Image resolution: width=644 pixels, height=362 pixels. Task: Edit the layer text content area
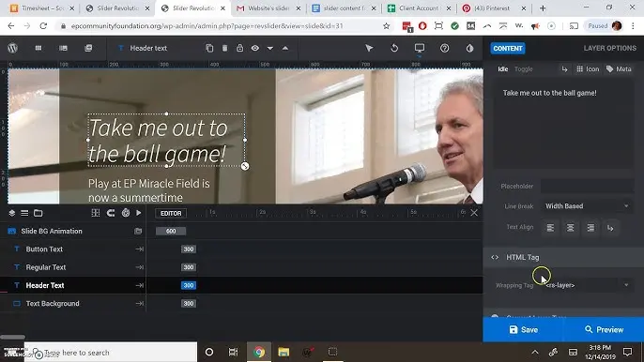click(x=563, y=123)
